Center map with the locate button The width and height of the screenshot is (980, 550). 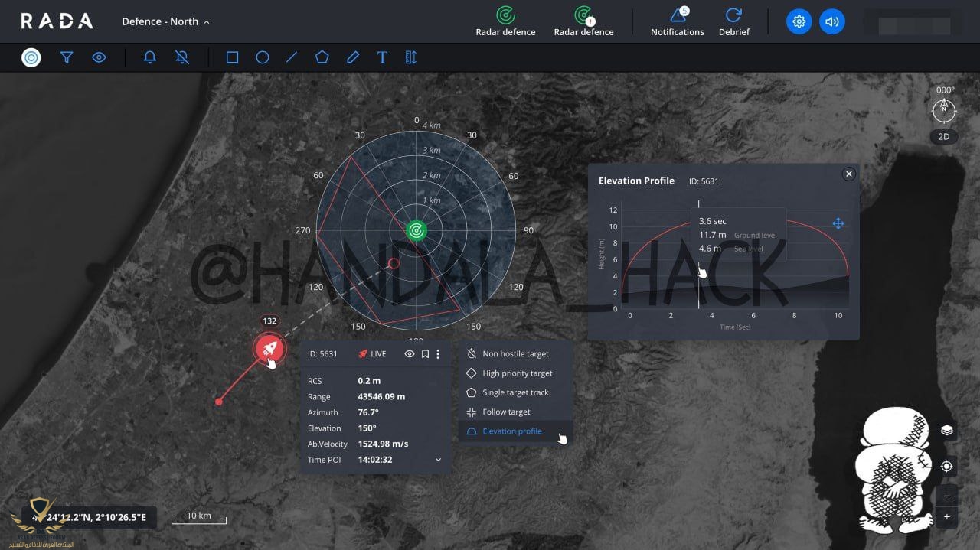pos(947,466)
